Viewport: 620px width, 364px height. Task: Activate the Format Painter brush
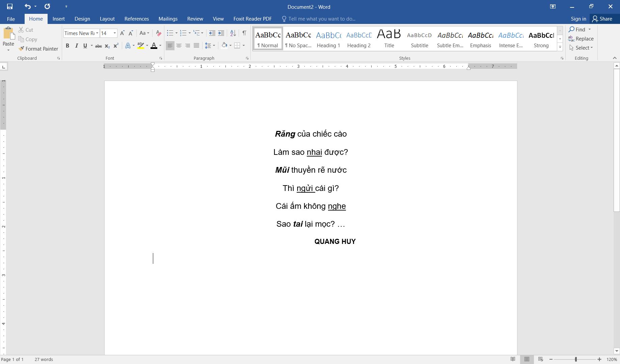click(38, 49)
